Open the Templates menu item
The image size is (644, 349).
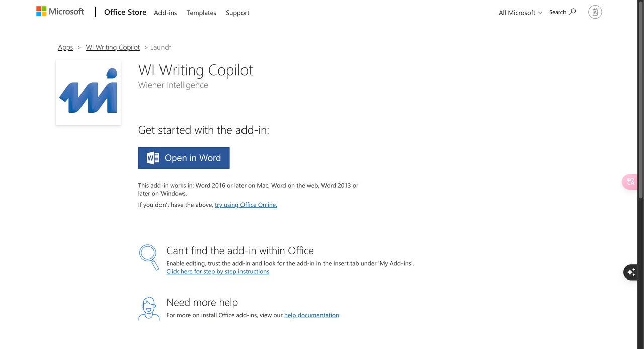201,13
